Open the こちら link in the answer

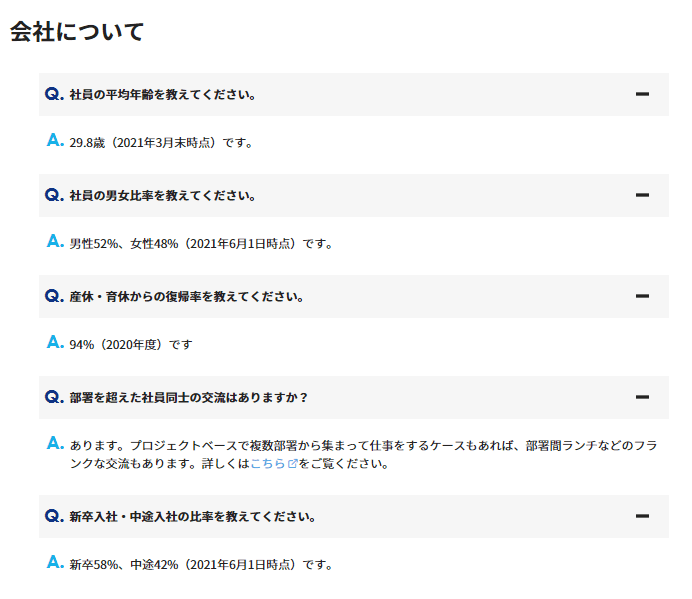(268, 464)
